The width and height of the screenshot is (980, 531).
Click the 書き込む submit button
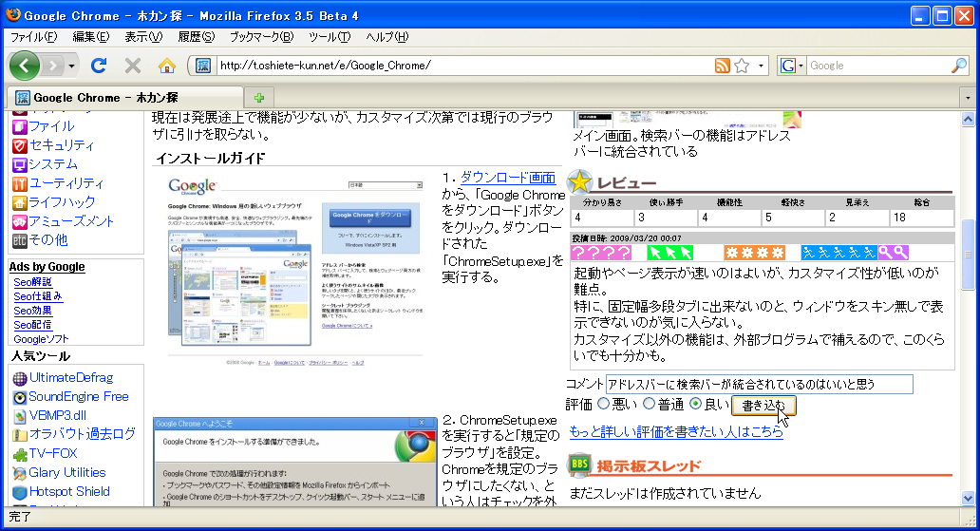point(763,406)
